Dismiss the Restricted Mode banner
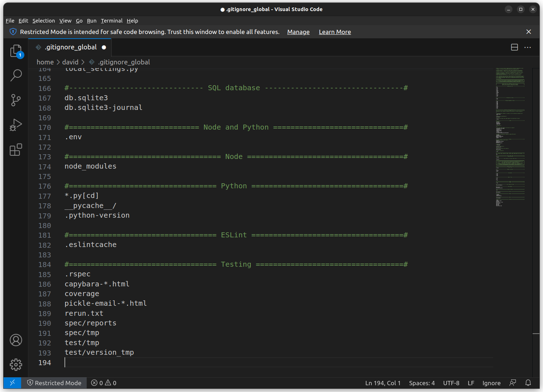This screenshot has height=392, width=543. point(528,32)
